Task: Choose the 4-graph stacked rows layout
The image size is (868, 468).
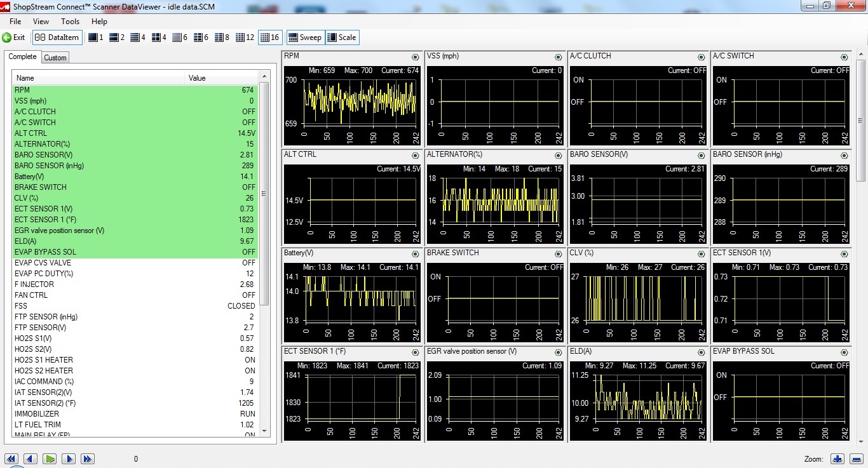Action: point(138,37)
